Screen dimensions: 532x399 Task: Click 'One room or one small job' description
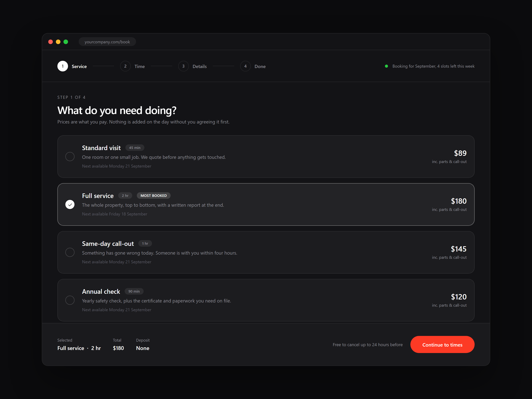(x=154, y=157)
